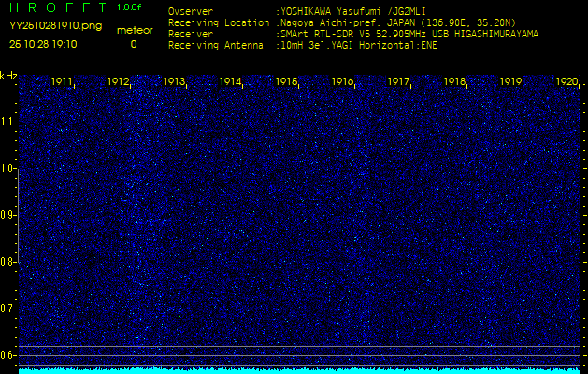The image size is (588, 374).
Task: Click the meteor count value 0
Action: pos(133,43)
